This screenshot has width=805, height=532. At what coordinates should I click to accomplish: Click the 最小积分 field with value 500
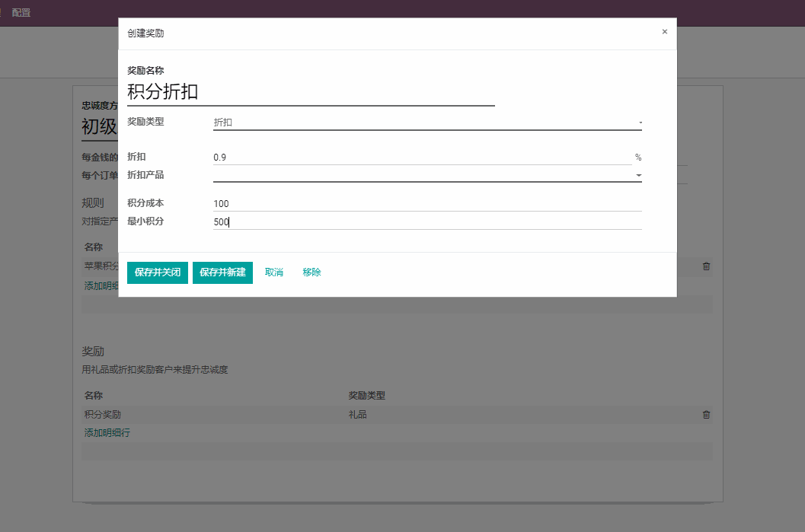point(426,221)
